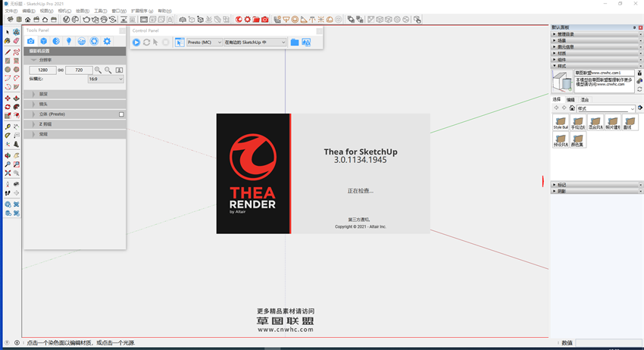The image size is (644, 350).
Task: Toggle the interactive region button in Control Panel
Action: point(180,42)
